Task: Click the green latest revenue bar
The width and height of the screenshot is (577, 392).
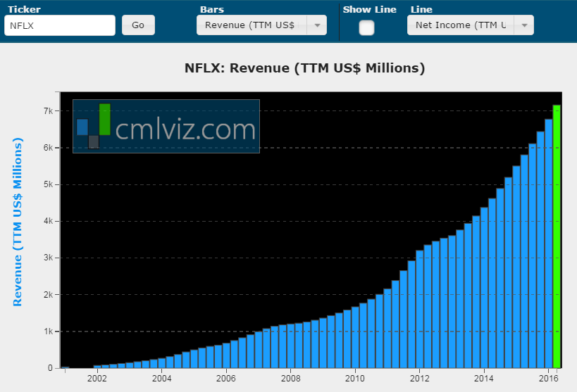Action: pyautogui.click(x=557, y=236)
